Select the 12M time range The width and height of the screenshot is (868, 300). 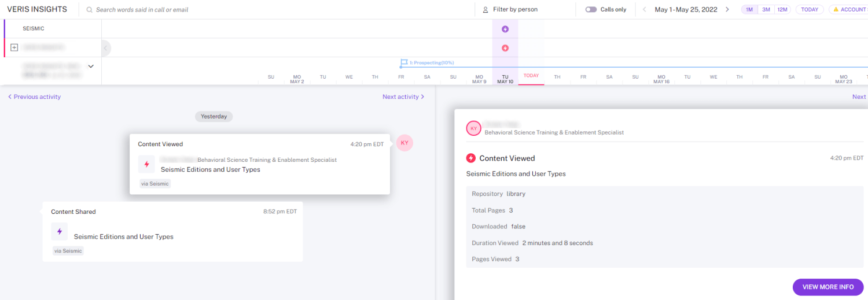[782, 10]
